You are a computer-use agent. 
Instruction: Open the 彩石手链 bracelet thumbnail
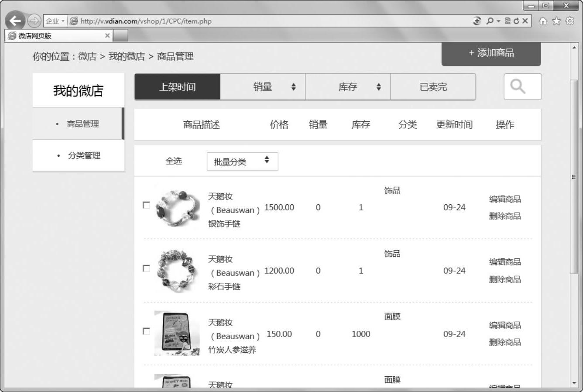(177, 271)
